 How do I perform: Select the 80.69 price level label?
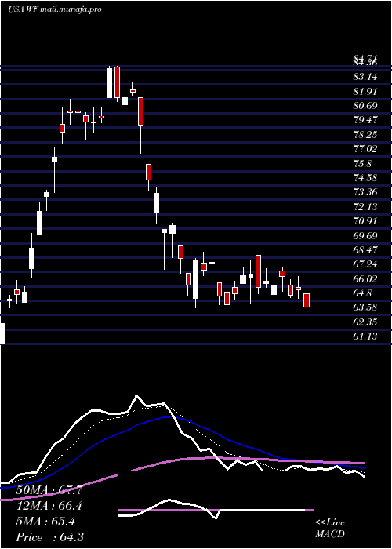point(365,106)
